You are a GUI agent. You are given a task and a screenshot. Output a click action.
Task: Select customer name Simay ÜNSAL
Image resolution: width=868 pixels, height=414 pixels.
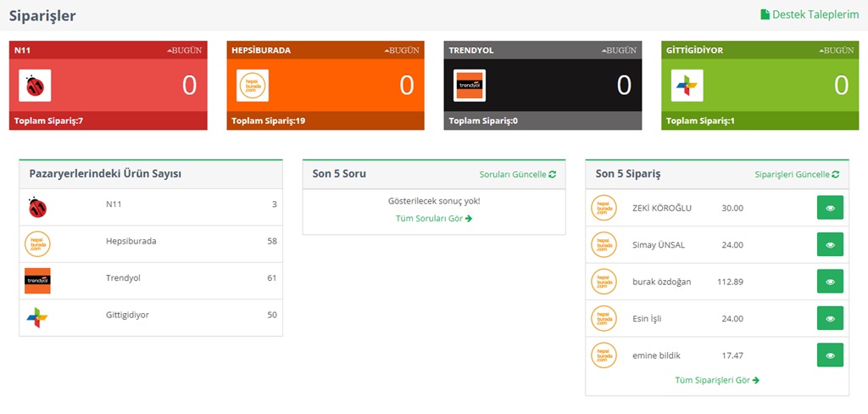point(658,245)
